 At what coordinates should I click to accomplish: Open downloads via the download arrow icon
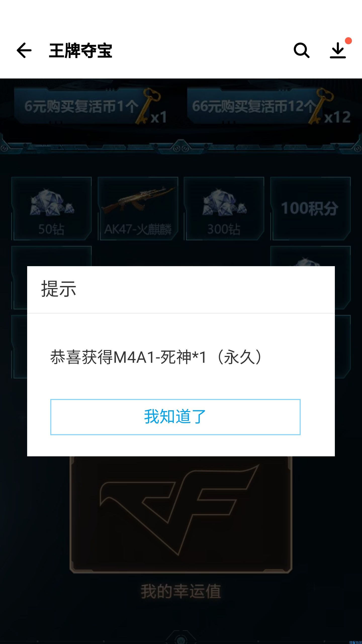(338, 50)
